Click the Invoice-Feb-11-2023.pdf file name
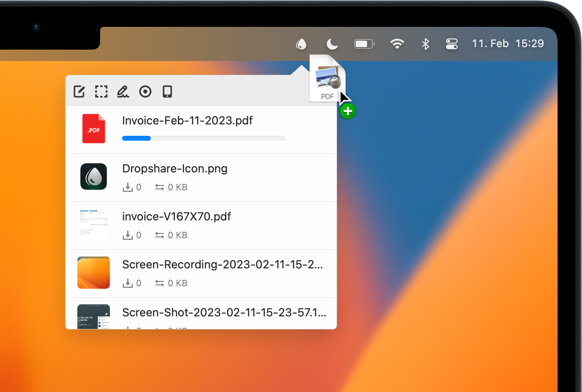The width and height of the screenshot is (582, 392). 187,120
